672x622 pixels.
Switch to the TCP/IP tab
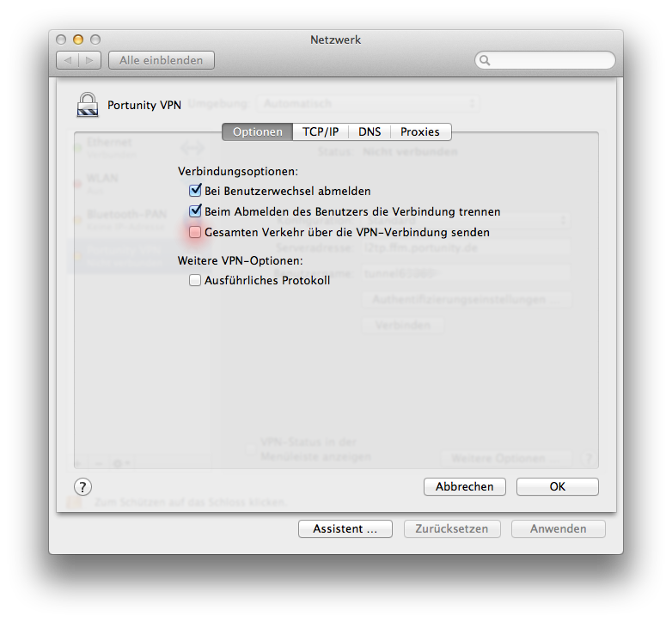(x=320, y=131)
